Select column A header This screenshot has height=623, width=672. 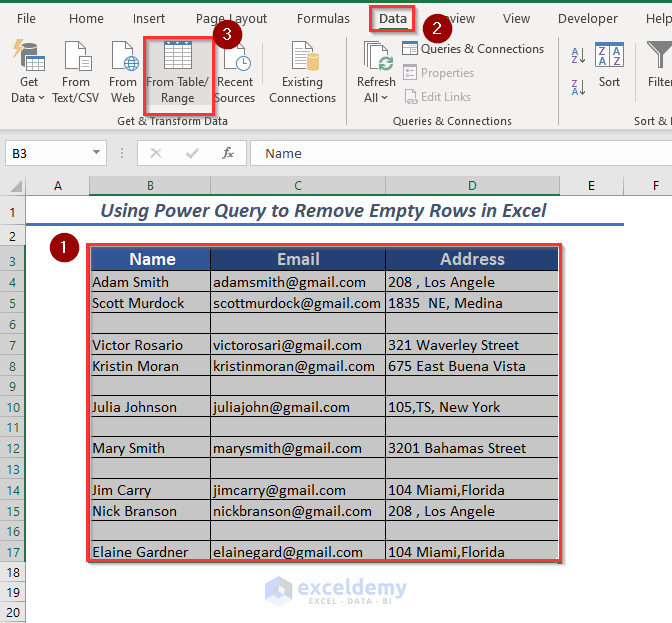[58, 186]
